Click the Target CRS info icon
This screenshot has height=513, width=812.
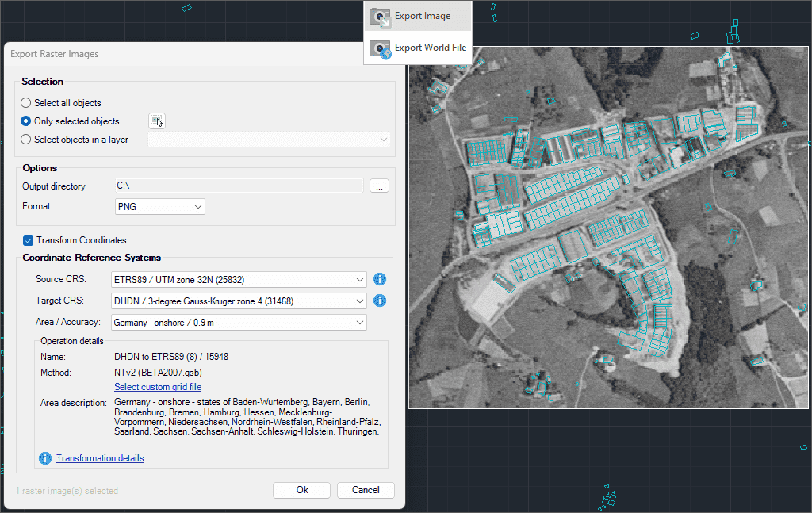point(380,301)
